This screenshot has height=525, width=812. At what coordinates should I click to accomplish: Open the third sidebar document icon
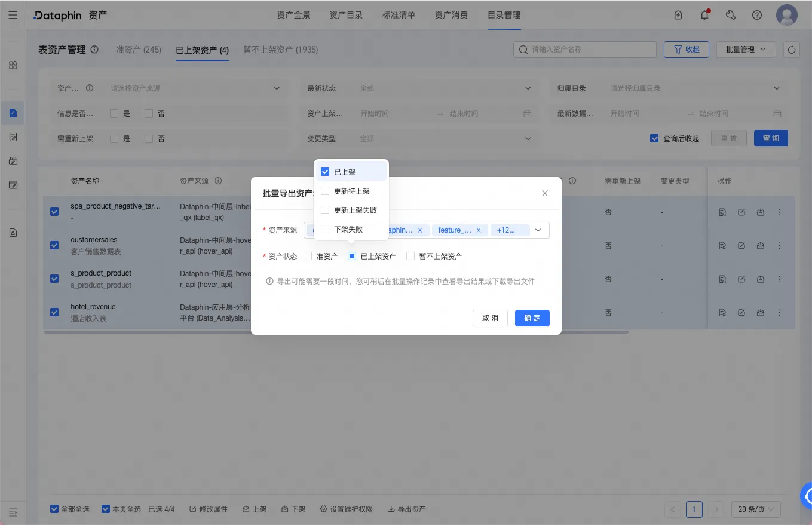click(13, 137)
